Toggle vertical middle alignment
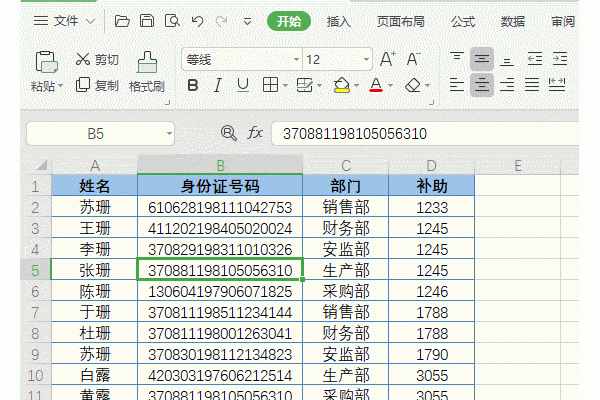600x400 pixels. pyautogui.click(x=482, y=59)
